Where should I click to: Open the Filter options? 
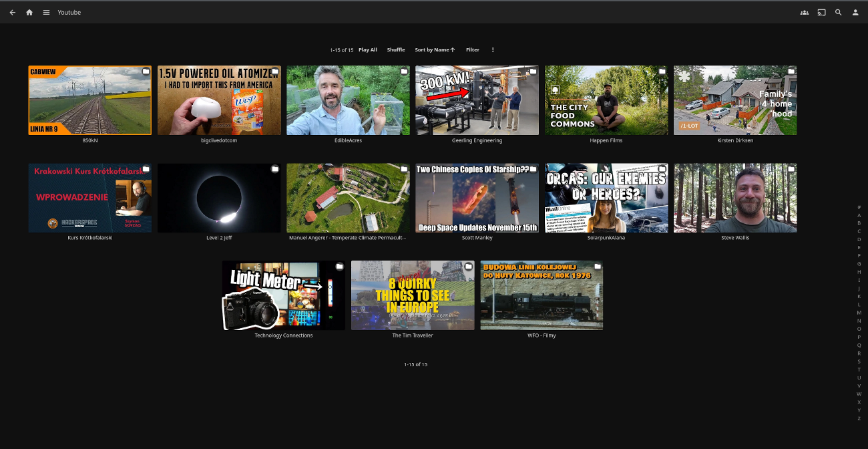[x=473, y=49]
